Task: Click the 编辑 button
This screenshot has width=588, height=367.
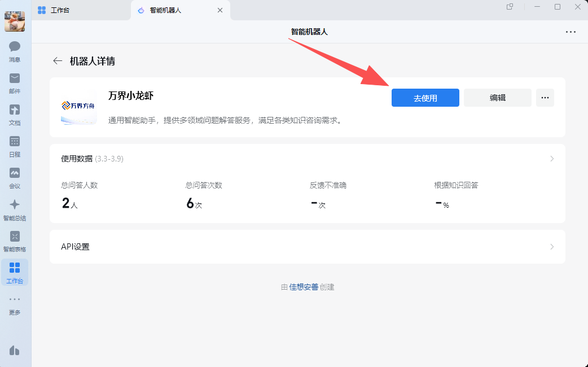Action: 498,98
